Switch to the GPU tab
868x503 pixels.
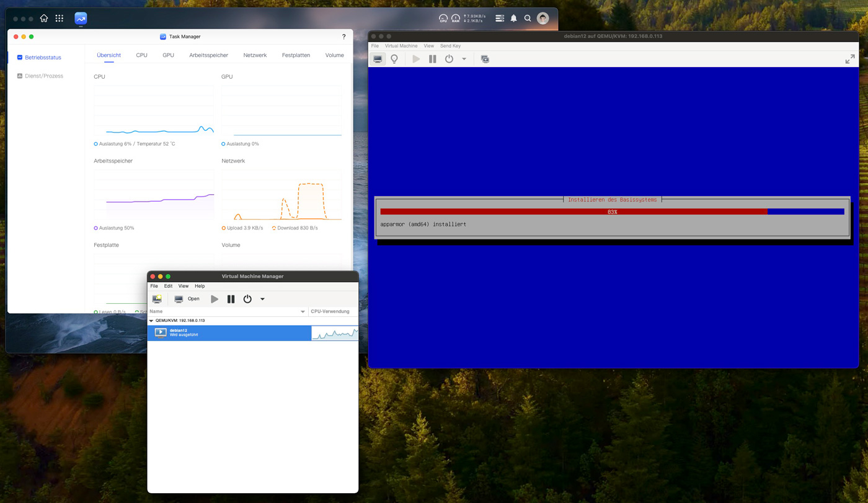(x=168, y=55)
